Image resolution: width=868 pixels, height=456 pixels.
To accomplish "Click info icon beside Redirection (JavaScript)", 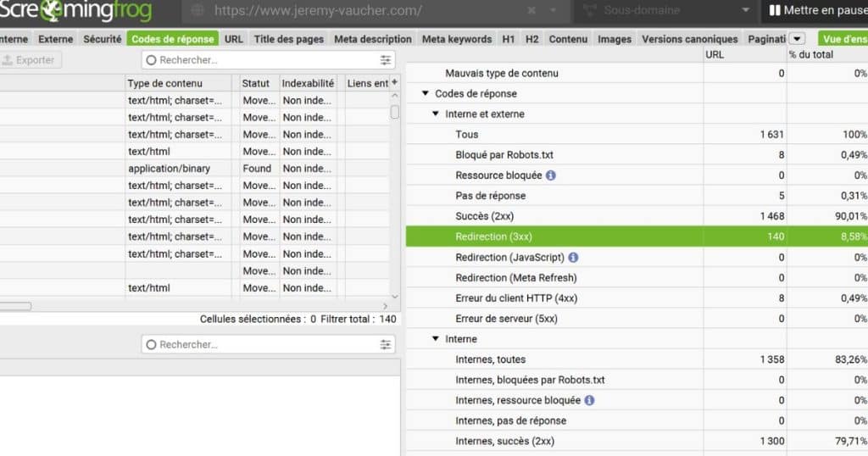I will (x=574, y=258).
